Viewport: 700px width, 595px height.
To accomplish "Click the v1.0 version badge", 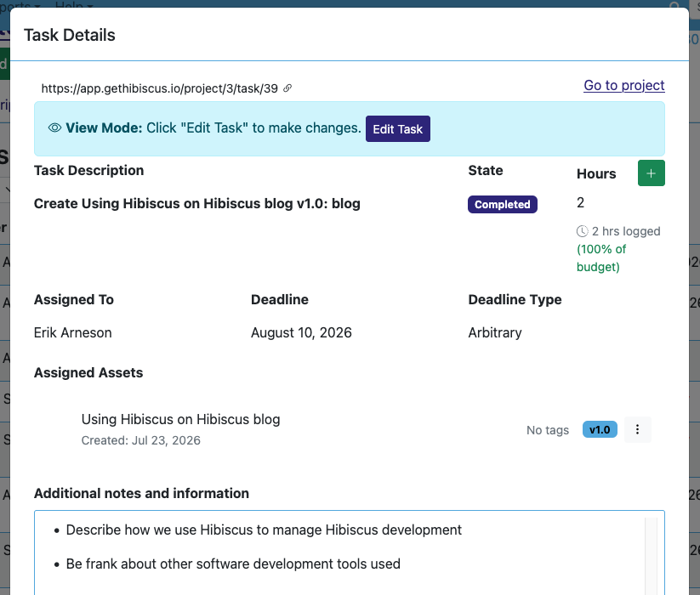I will (600, 429).
